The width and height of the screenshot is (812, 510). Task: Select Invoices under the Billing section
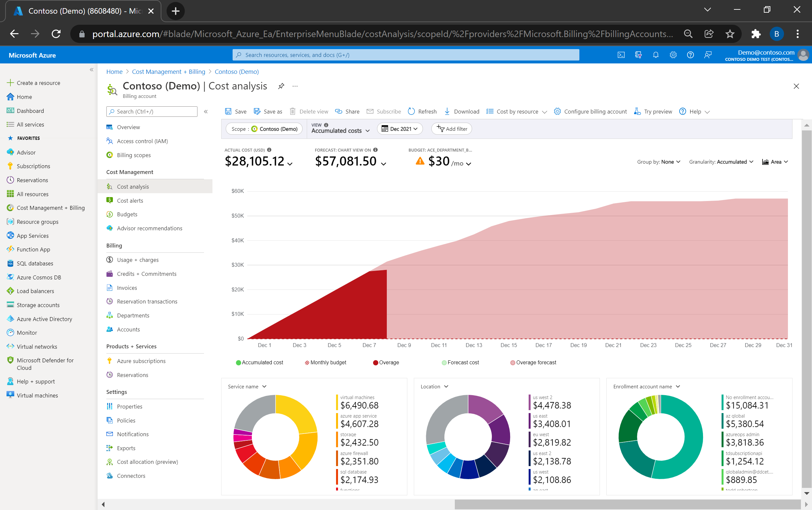tap(127, 288)
